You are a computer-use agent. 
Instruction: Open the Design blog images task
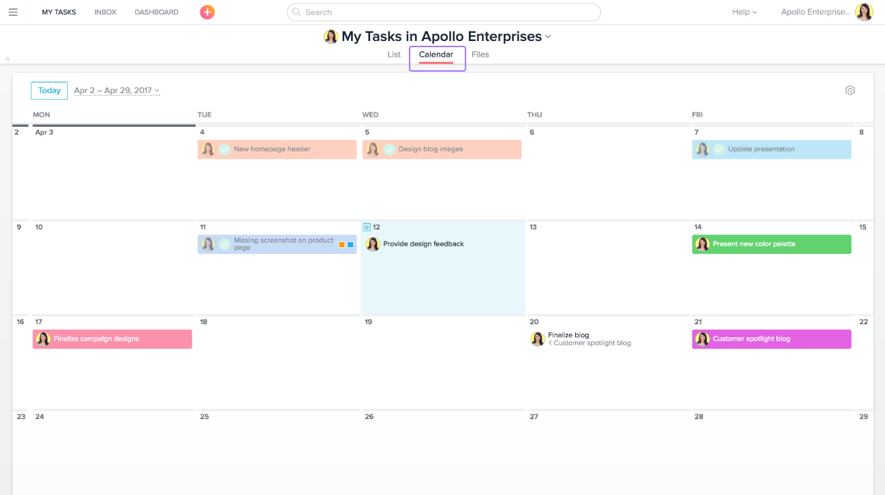(442, 150)
